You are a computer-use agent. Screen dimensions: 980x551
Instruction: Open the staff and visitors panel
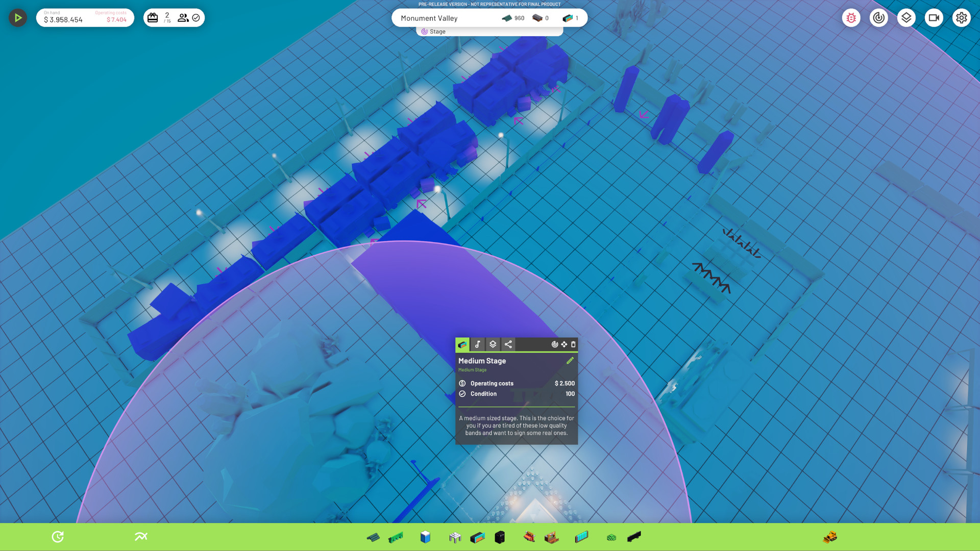[x=183, y=18]
